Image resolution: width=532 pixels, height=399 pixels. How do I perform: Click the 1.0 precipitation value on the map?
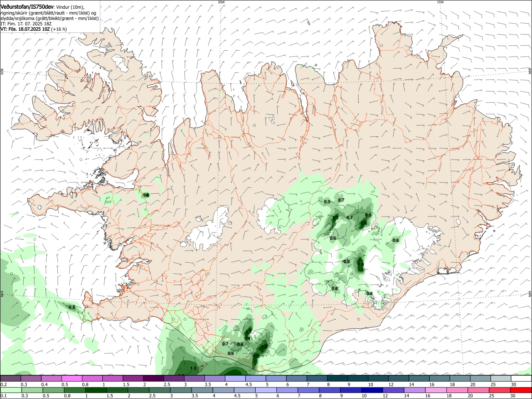193,368
